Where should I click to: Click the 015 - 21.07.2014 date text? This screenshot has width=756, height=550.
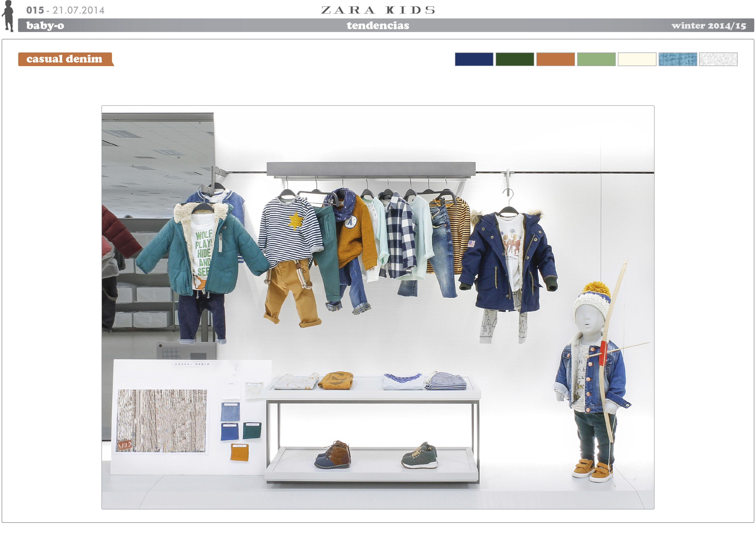tap(65, 10)
